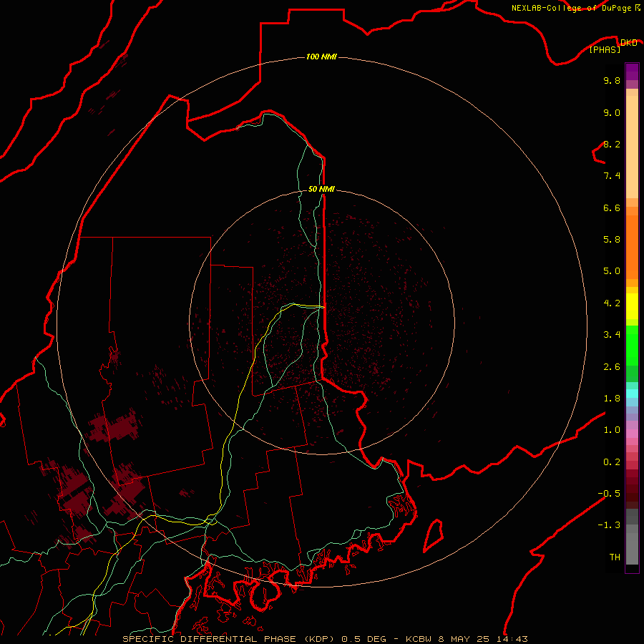Click the 0.5 DEG elevation text

(364, 639)
